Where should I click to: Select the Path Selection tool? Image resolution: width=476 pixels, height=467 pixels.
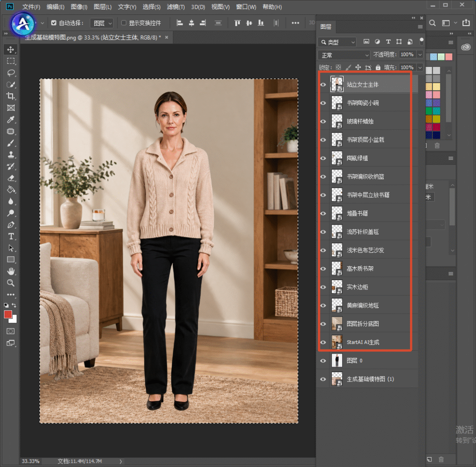(11, 248)
